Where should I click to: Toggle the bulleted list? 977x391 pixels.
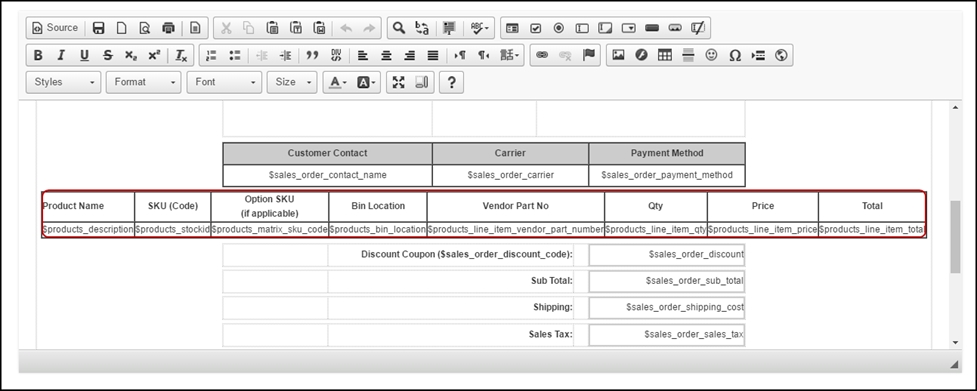(235, 55)
